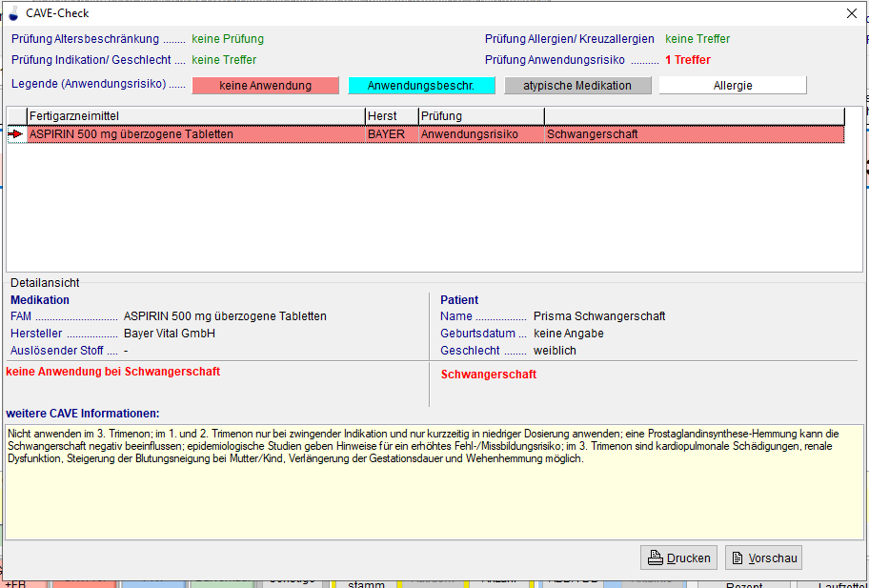This screenshot has height=588, width=869.
Task: Click the Schwangerschaft cell in table row
Action: [x=695, y=134]
